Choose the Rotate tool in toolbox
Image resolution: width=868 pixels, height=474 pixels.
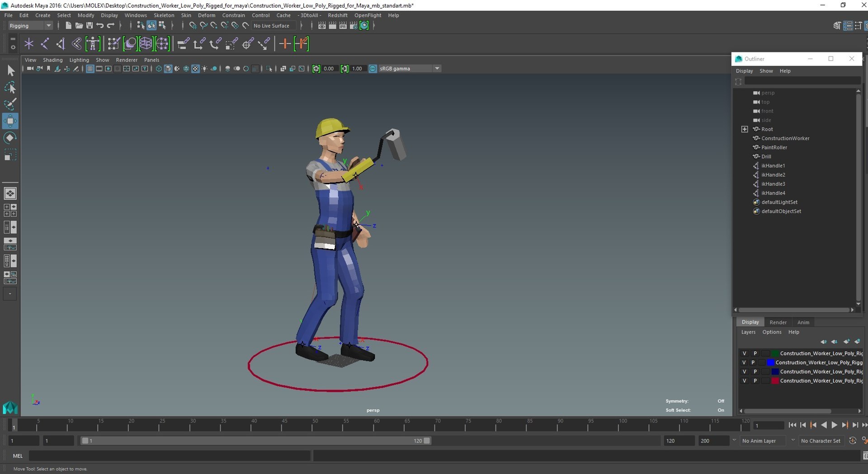click(x=10, y=138)
